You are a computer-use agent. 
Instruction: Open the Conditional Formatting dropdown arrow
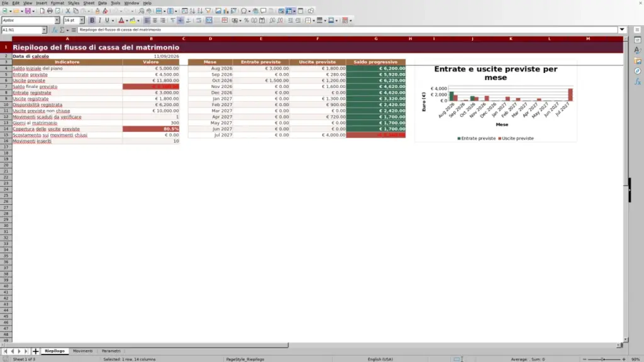(351, 21)
